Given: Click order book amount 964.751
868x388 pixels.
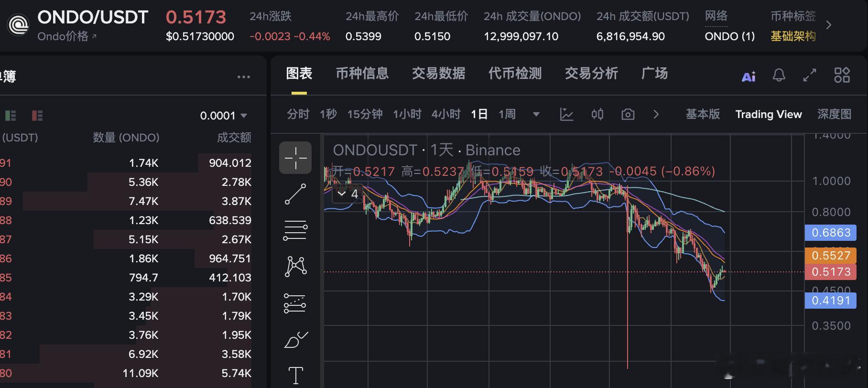Looking at the screenshot, I should click(230, 259).
